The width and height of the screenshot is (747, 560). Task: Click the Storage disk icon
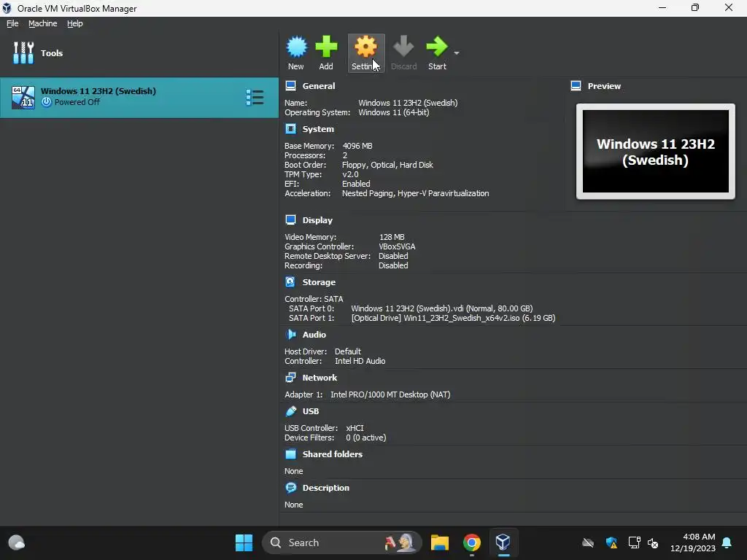pos(290,281)
